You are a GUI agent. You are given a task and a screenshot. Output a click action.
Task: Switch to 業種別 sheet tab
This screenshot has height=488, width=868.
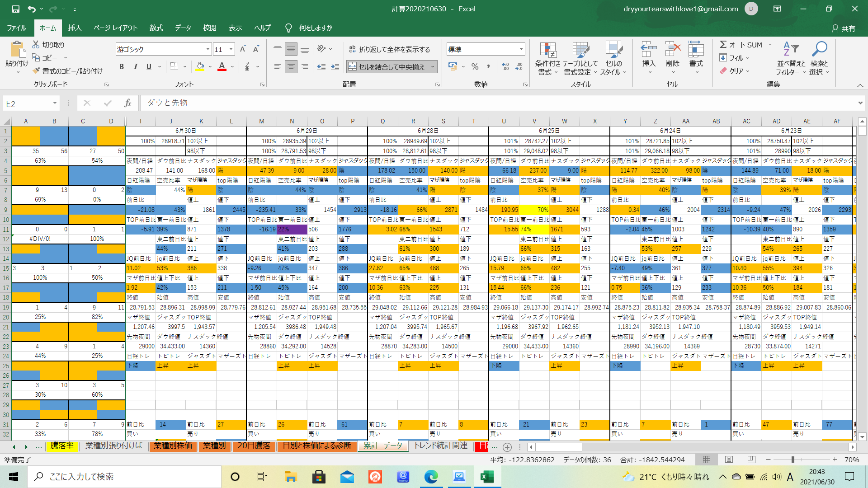(x=214, y=446)
